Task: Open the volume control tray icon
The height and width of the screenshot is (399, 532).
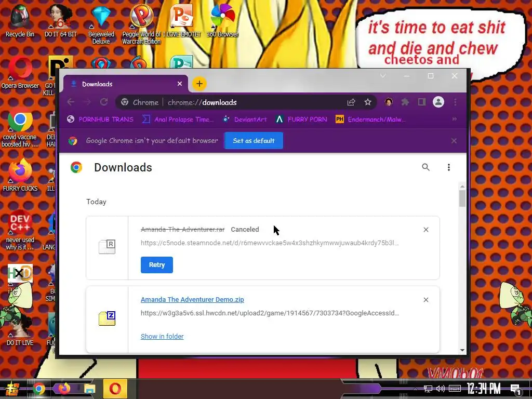Action: 441,389
